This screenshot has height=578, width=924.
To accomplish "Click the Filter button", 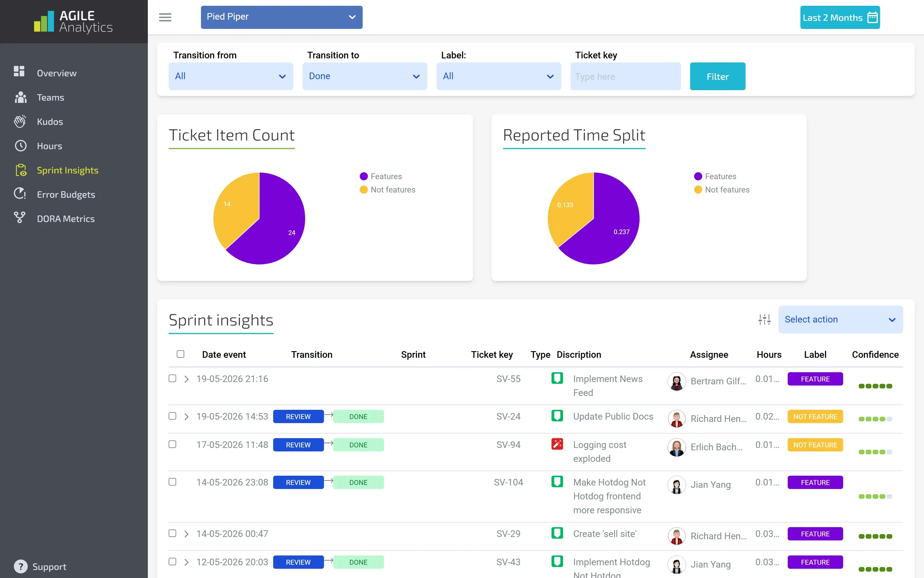I will [x=718, y=76].
